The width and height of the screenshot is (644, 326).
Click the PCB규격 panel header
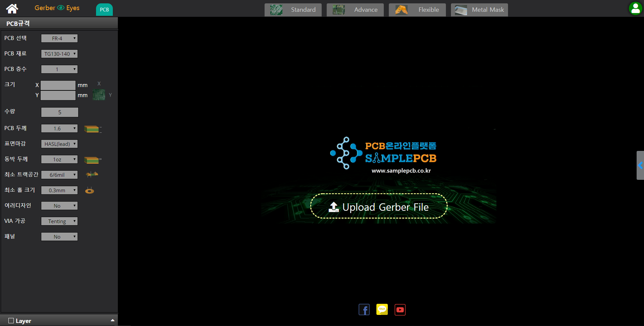59,23
